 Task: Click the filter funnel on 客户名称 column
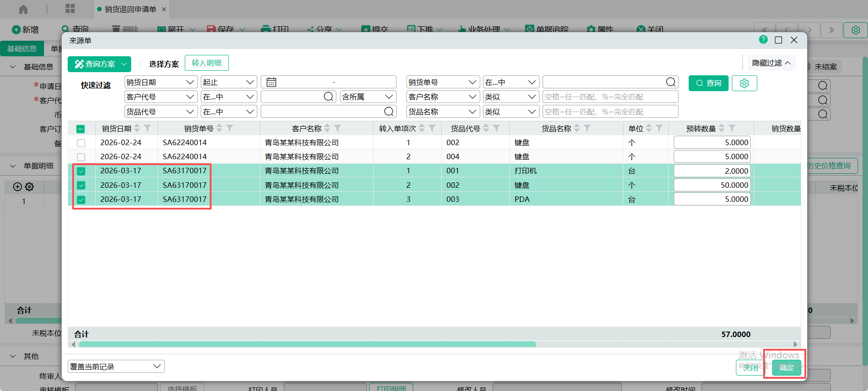338,128
